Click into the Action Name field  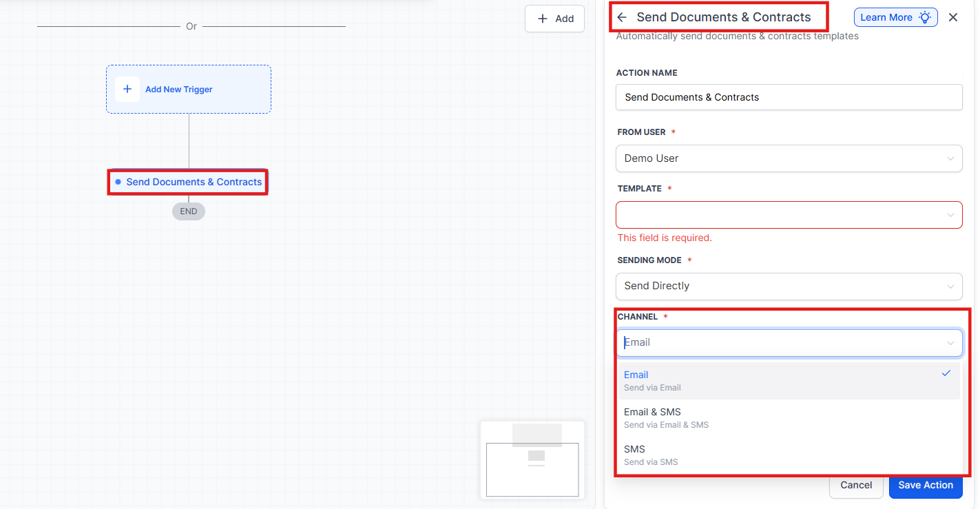[x=789, y=97]
